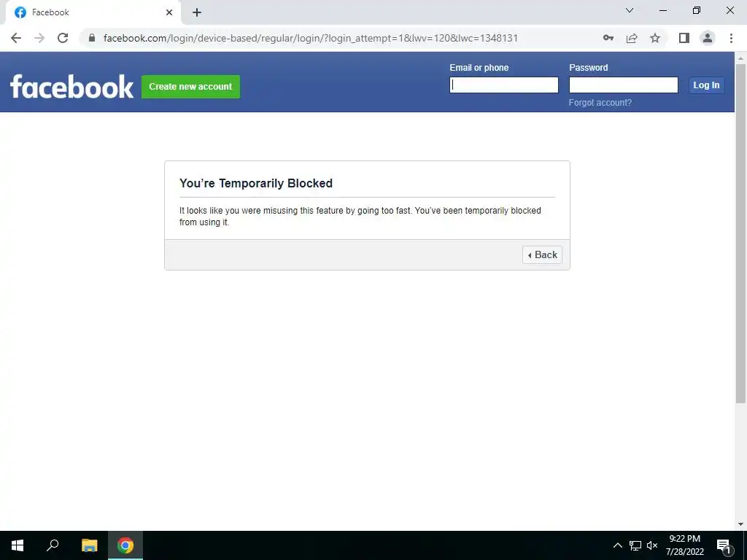Expand the tab search dropdown
Viewport: 747px width, 560px height.
pyautogui.click(x=630, y=10)
